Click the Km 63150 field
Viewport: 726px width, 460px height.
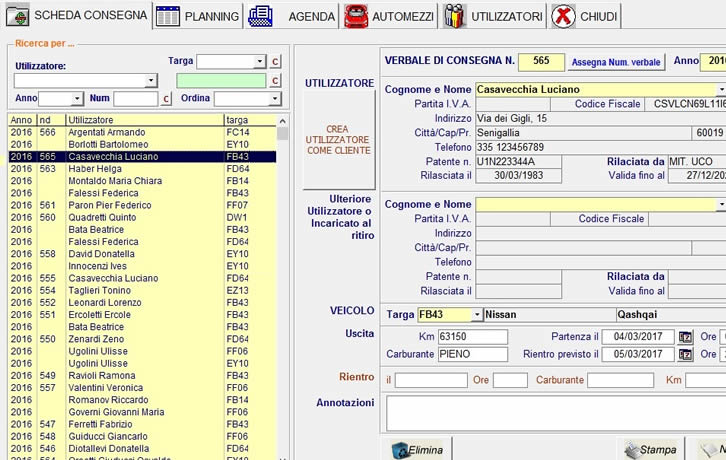473,337
